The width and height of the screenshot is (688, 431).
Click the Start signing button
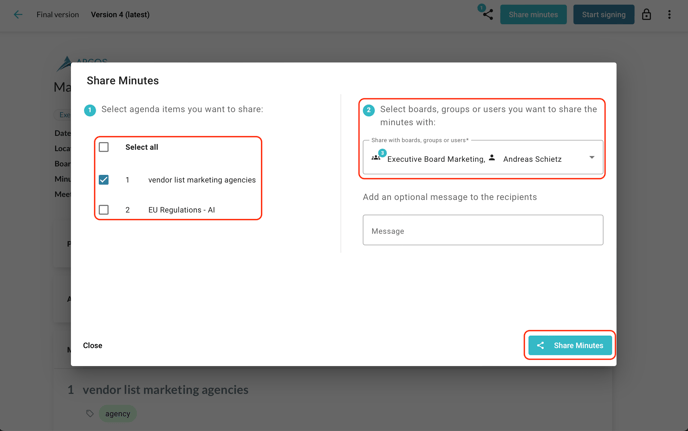pyautogui.click(x=603, y=15)
